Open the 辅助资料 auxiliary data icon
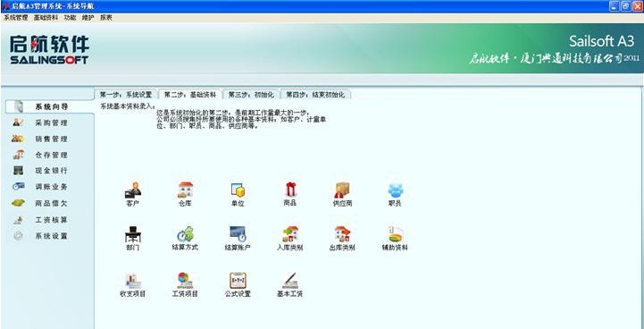This screenshot has height=329, width=644. 395,239
